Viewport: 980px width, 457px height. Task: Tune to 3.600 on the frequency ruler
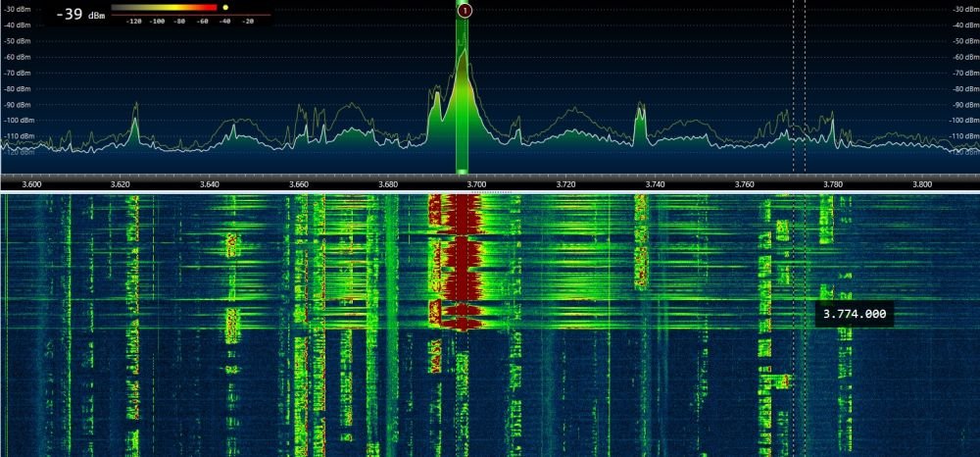[32, 183]
